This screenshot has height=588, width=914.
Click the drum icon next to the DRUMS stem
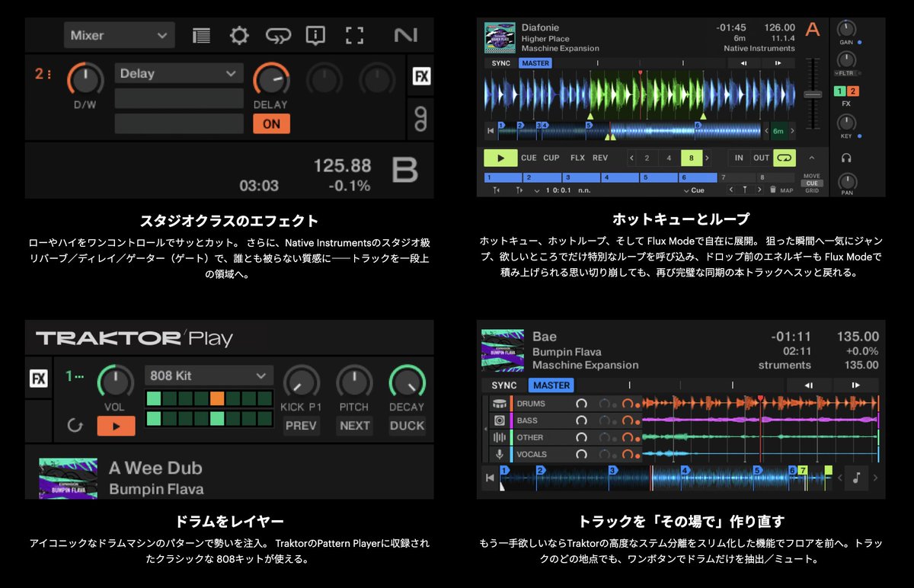click(500, 404)
